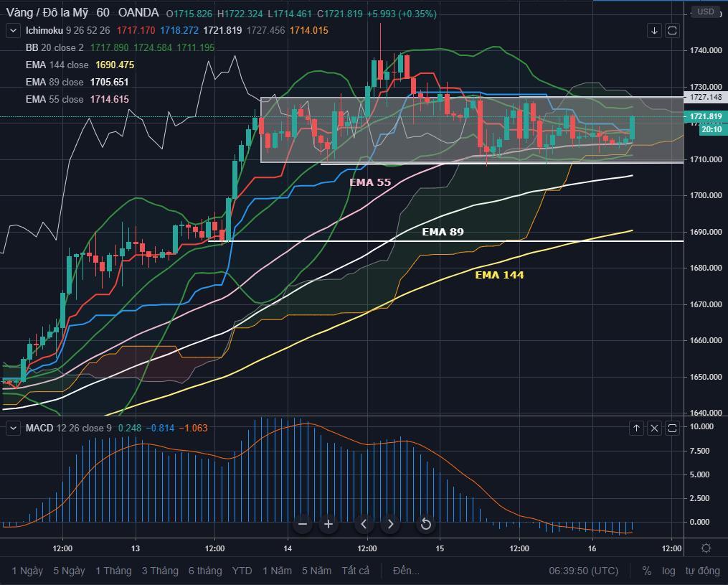Click the EMA 89 close legend
Viewport: 728px width, 585px height.
coord(55,83)
